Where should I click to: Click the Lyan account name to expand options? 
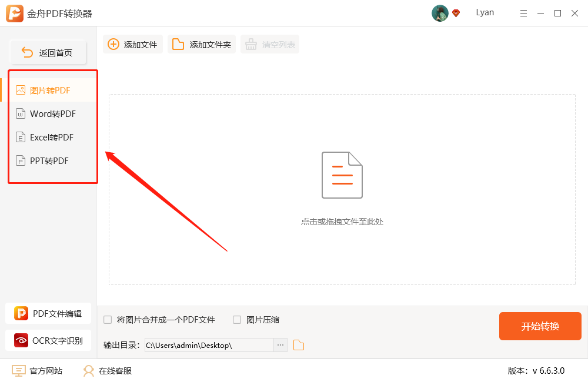click(485, 12)
